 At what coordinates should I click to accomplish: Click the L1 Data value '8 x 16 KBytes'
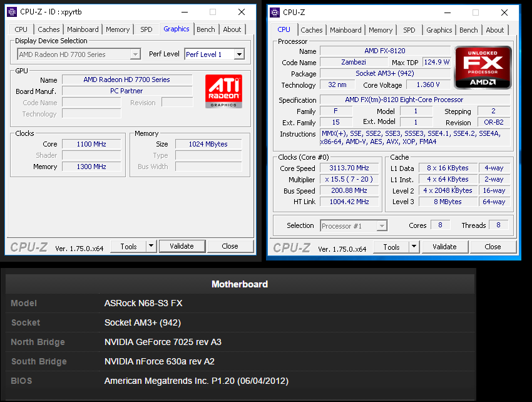coord(448,168)
